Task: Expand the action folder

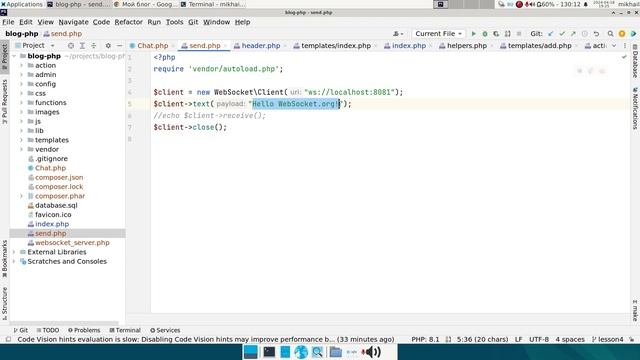Action: click(22, 65)
